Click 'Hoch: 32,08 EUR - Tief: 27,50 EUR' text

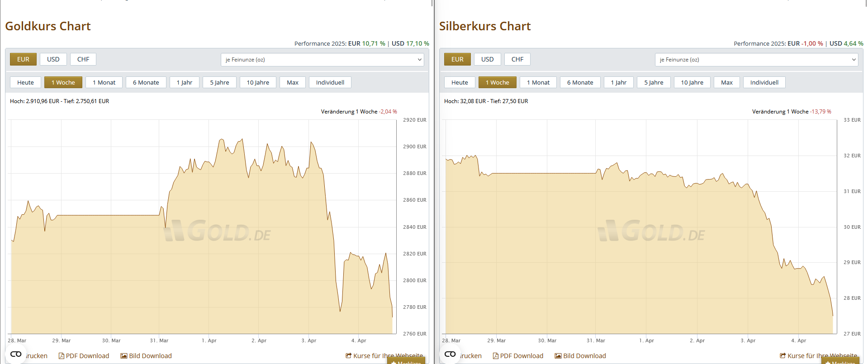click(x=486, y=101)
